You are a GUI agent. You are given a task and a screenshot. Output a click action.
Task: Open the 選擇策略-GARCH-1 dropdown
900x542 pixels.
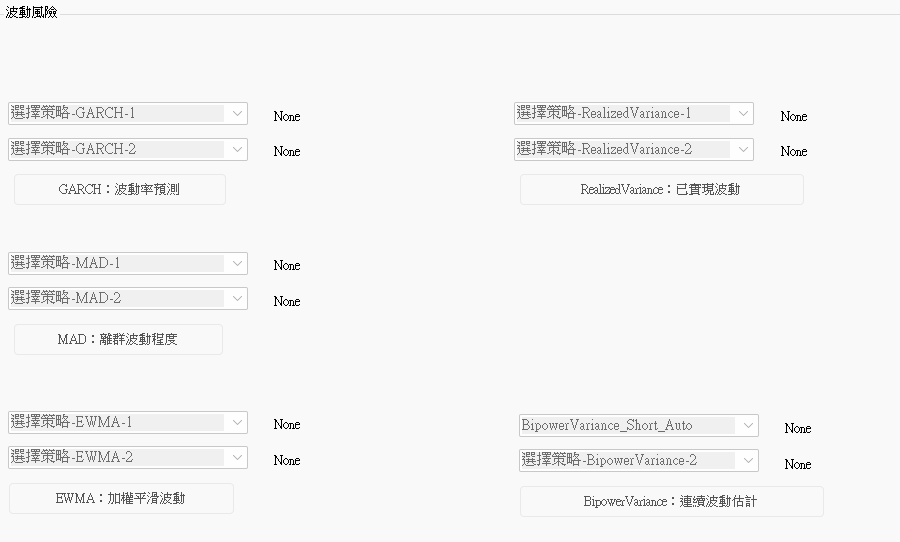tap(127, 114)
